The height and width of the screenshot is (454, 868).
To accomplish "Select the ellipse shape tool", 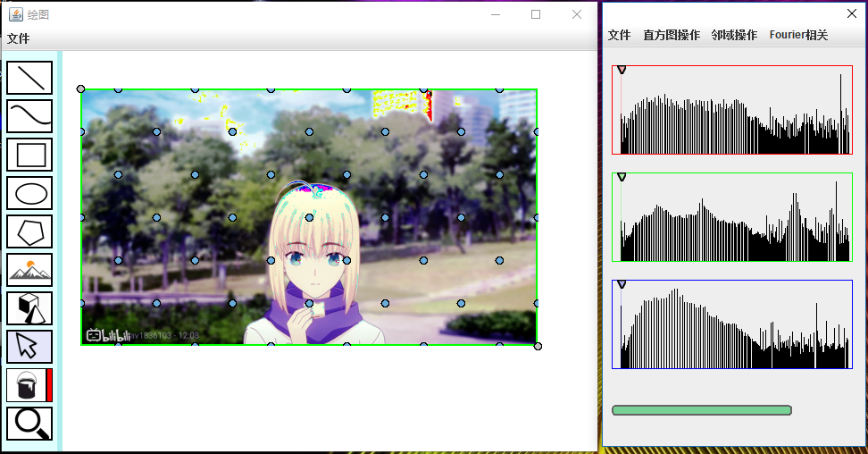I will 29,193.
